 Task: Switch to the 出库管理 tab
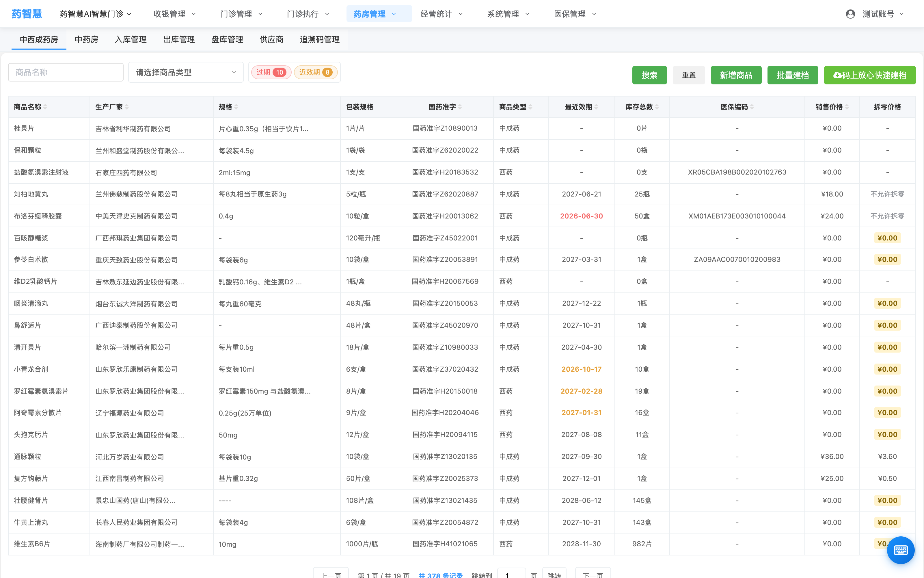pos(179,39)
